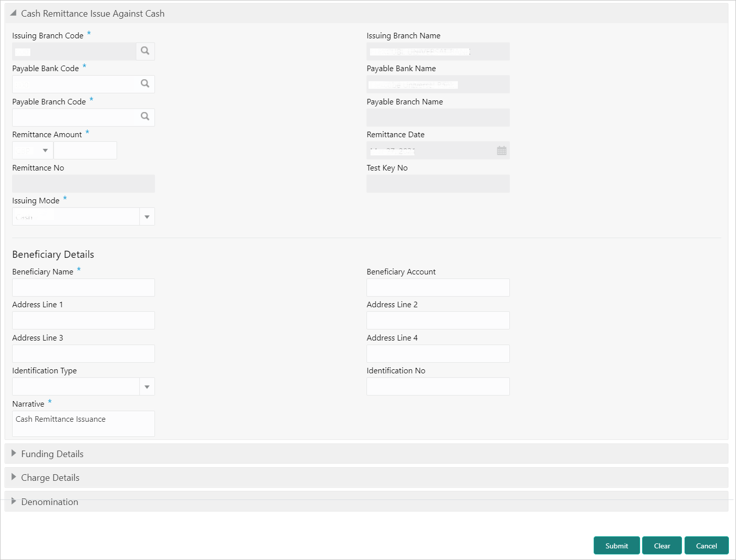
Task: Click the Address Line 2 field
Action: (438, 320)
